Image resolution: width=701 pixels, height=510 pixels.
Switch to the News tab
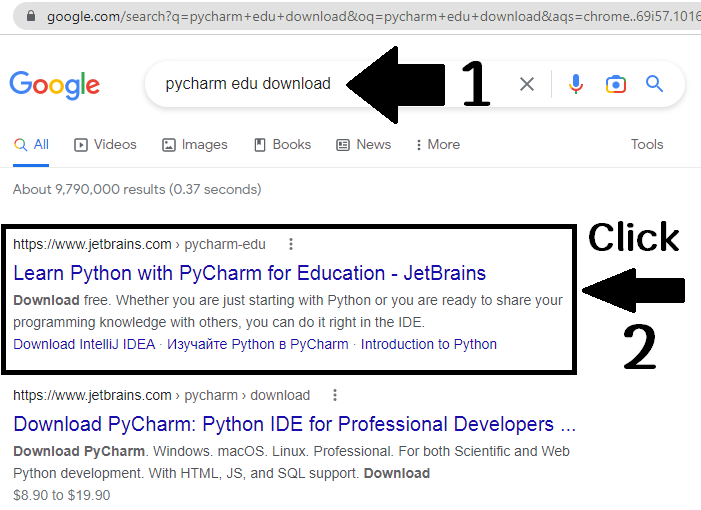(363, 145)
